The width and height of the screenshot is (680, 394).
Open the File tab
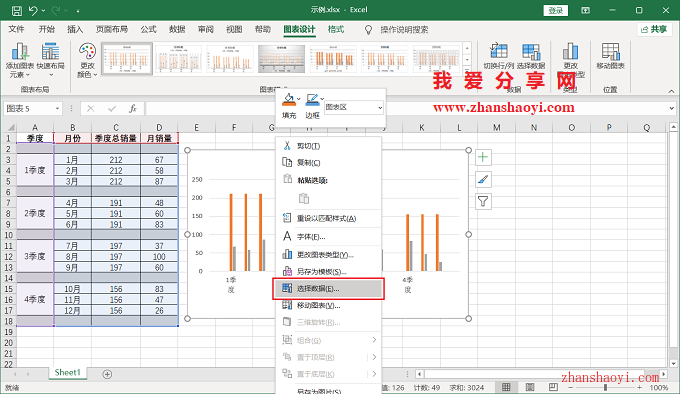click(x=16, y=29)
